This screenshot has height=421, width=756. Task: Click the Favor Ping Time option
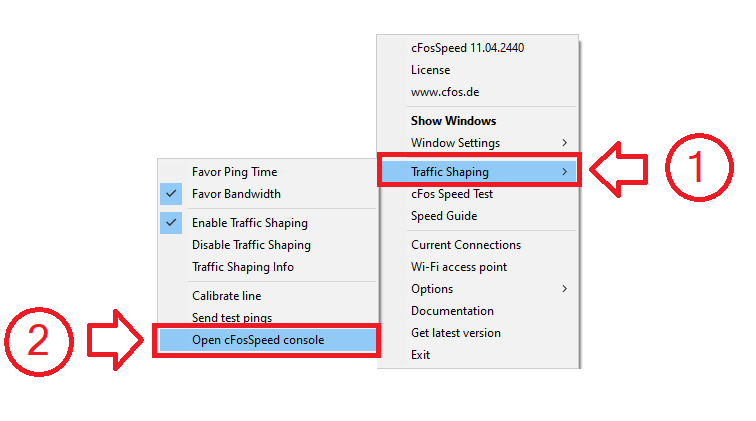pos(234,172)
